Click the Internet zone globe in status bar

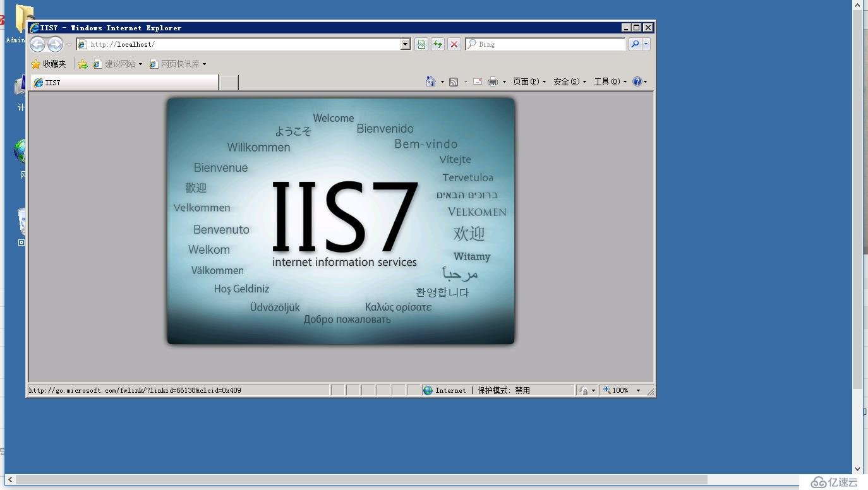pos(428,390)
